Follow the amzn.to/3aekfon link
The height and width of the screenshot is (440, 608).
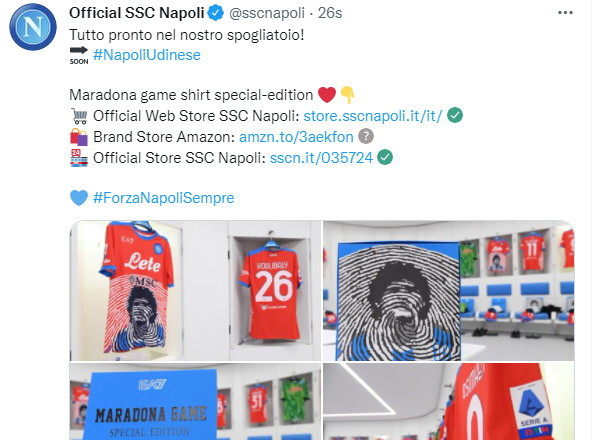(x=296, y=137)
